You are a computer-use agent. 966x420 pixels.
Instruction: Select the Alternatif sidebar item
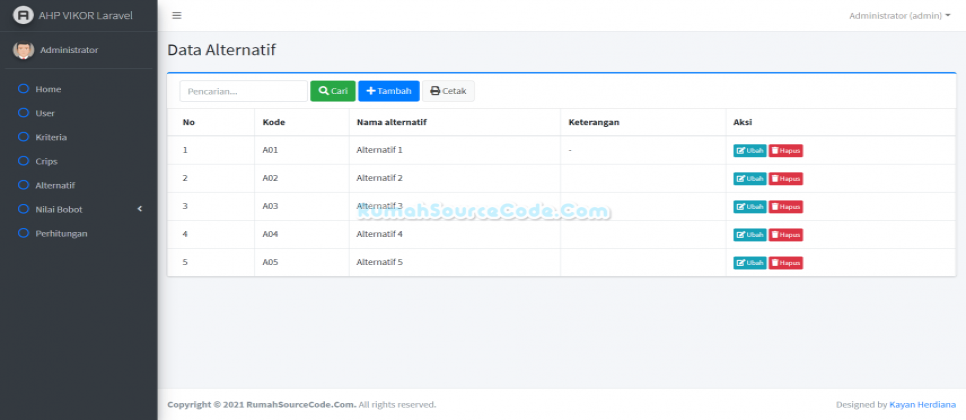[x=55, y=185]
